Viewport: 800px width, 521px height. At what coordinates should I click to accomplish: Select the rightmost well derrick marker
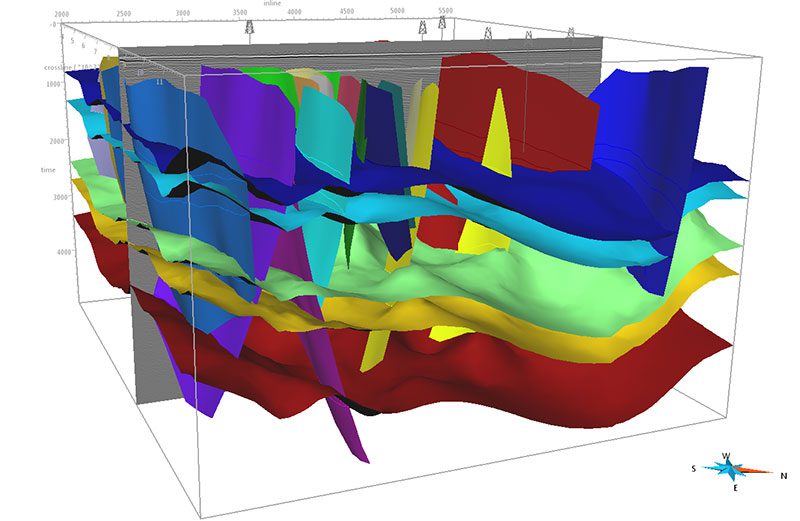(571, 33)
